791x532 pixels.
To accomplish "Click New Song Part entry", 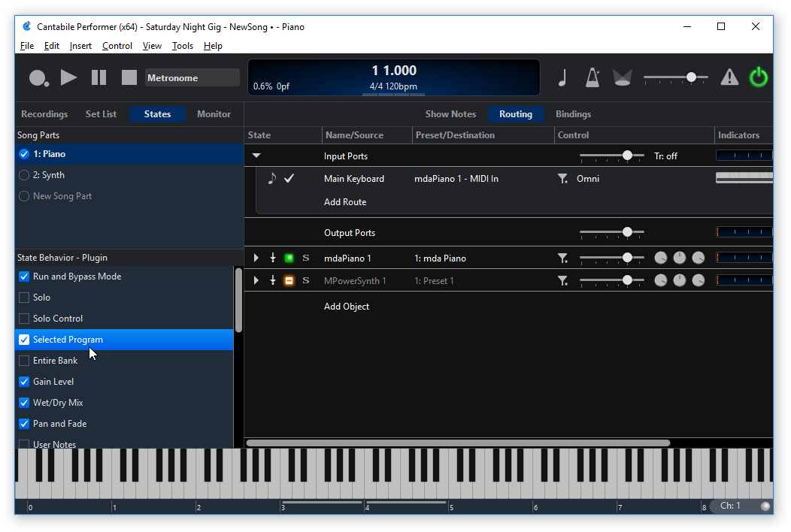I will pyautogui.click(x=129, y=196).
